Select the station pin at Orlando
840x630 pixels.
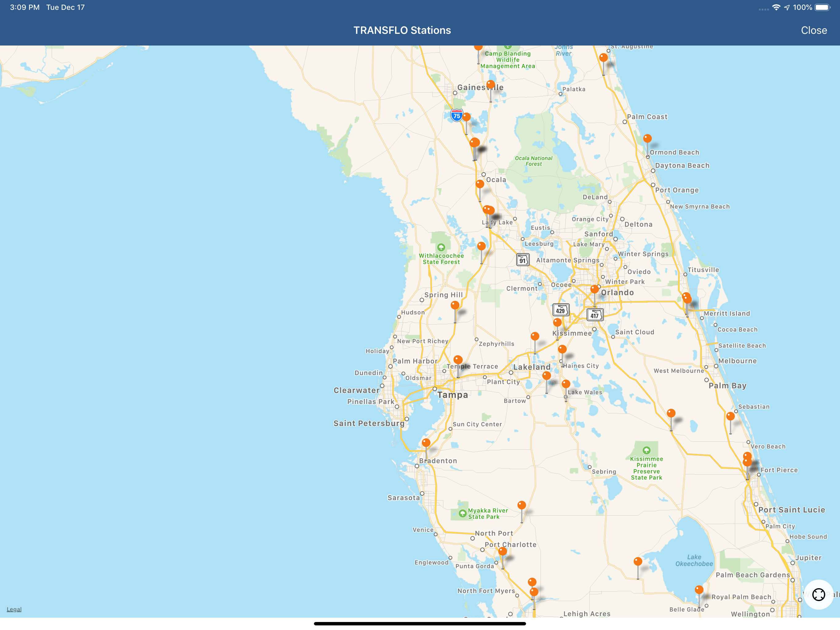coord(594,289)
